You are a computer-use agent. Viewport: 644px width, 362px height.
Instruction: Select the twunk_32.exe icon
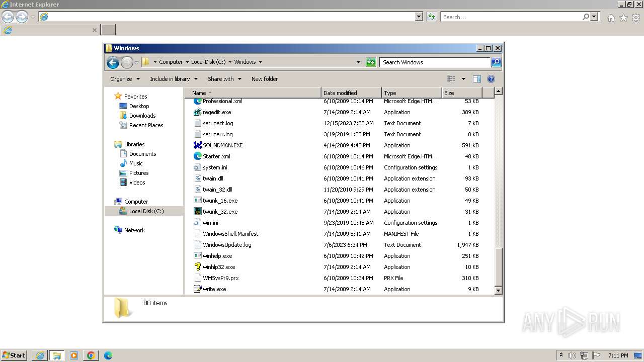[x=198, y=212]
